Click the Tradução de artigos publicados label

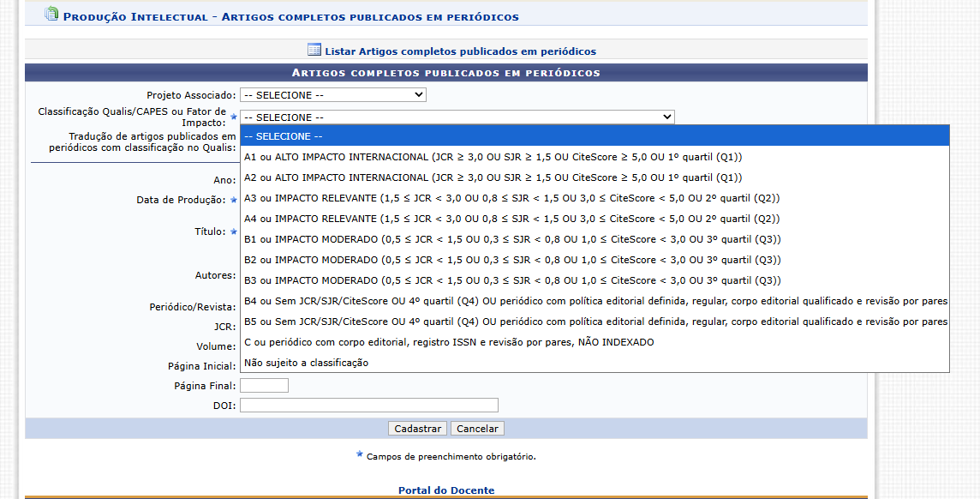point(142,142)
